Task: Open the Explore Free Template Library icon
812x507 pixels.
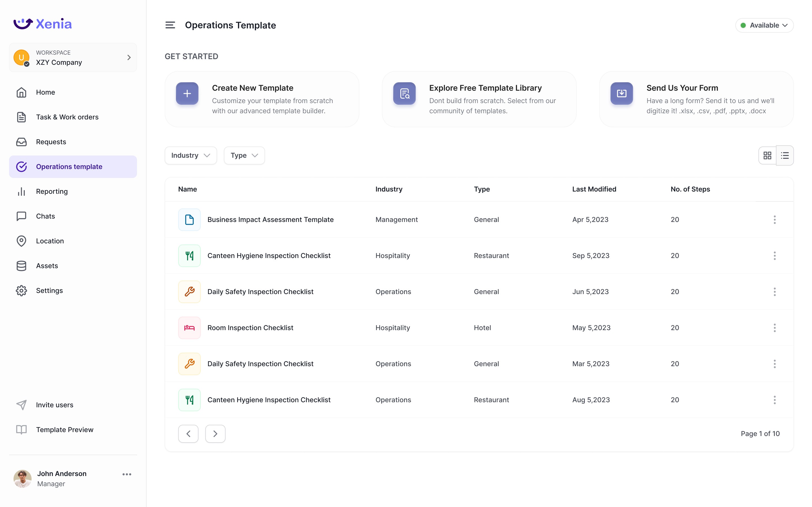Action: [404, 94]
